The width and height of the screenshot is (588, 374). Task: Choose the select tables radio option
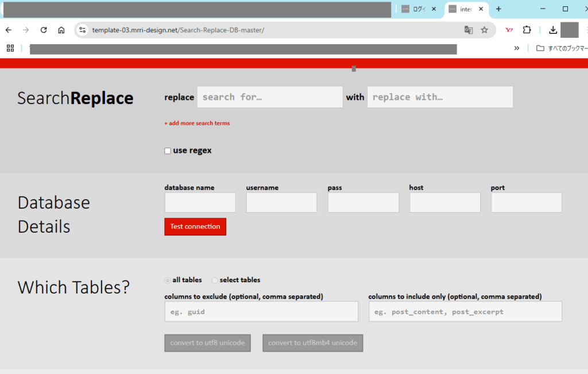coord(215,280)
